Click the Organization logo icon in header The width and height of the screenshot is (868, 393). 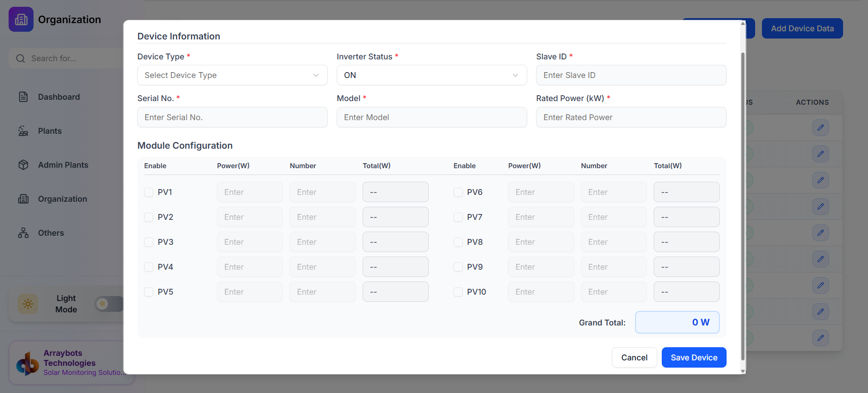[21, 19]
